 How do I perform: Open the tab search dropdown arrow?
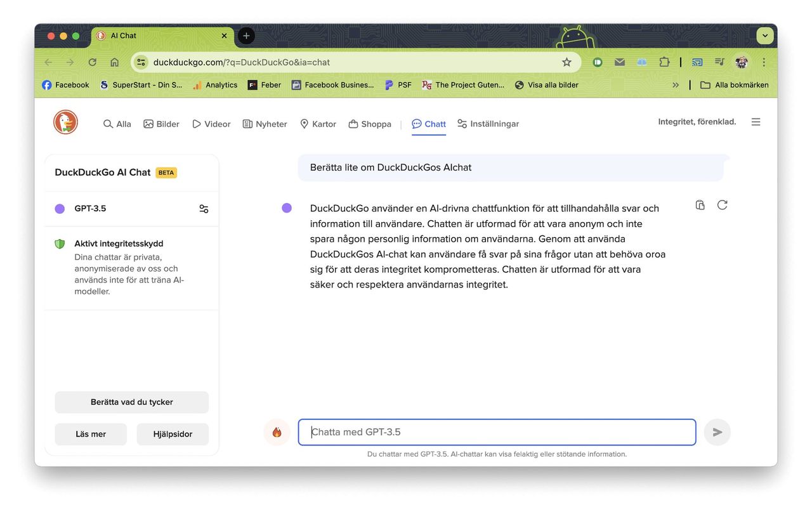coord(765,36)
